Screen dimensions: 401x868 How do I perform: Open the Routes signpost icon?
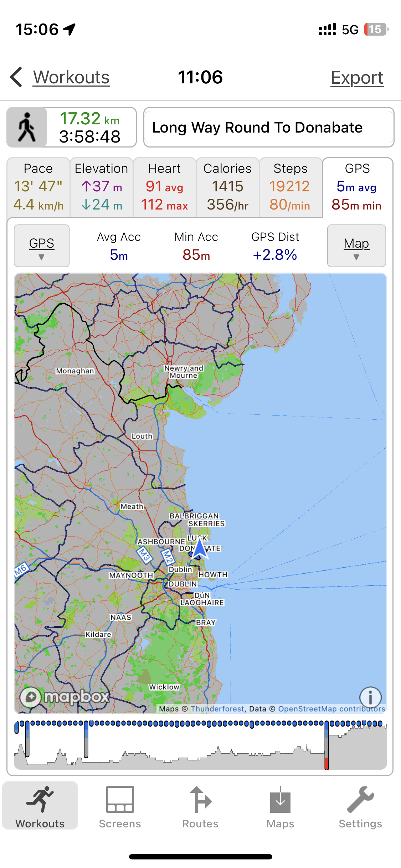coord(200,800)
